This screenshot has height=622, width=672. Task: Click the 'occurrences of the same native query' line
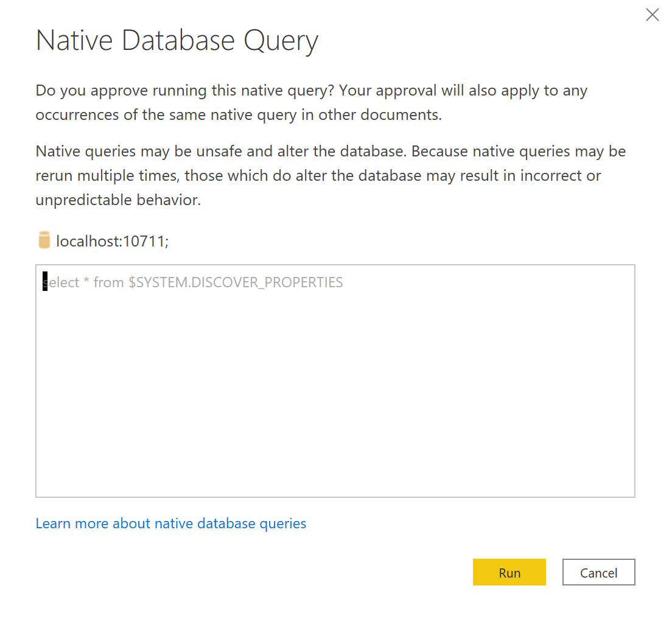[x=238, y=115]
